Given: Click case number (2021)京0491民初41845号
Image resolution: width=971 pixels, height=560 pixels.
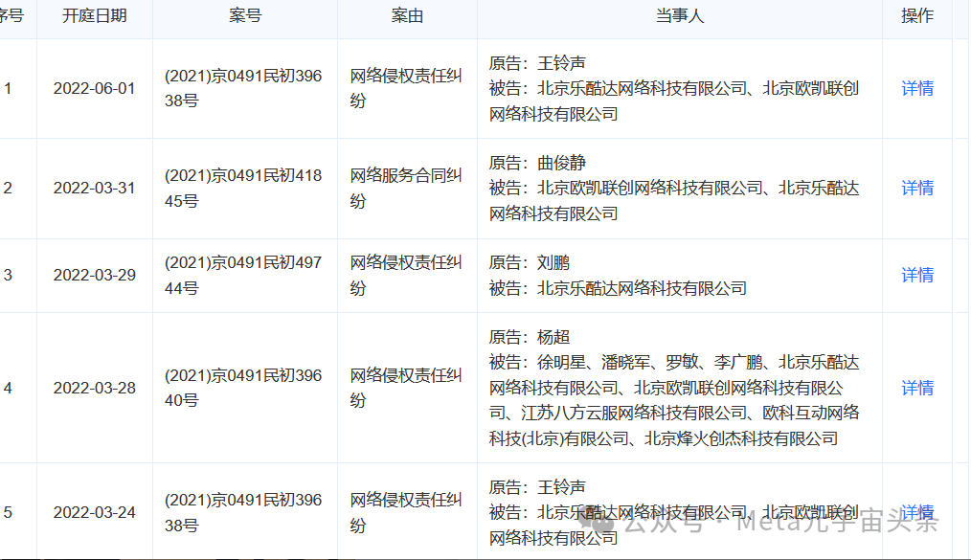Looking at the screenshot, I should tap(244, 188).
